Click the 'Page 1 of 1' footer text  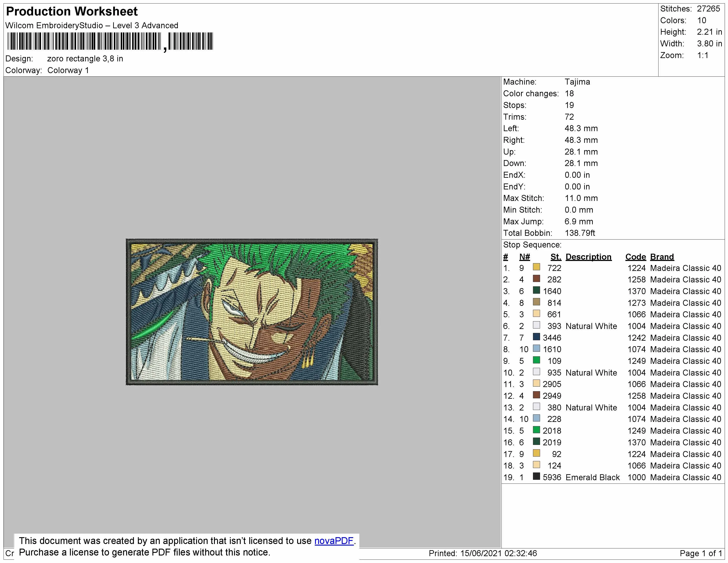tap(701, 554)
